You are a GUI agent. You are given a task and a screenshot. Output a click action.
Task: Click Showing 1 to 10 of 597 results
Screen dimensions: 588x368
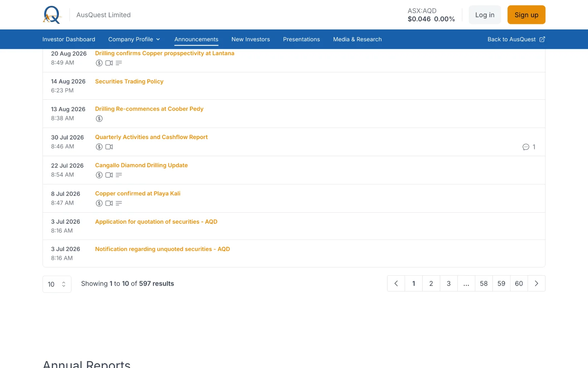coord(128,283)
